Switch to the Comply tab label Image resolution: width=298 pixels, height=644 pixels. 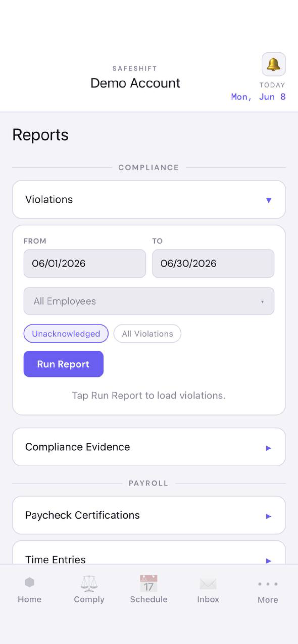click(x=89, y=599)
